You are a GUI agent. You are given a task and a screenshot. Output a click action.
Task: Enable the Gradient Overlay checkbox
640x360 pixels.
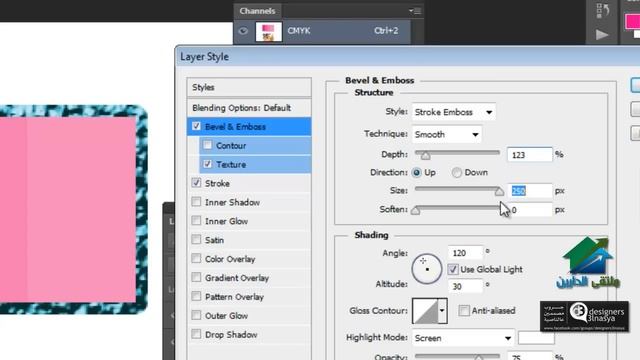[196, 277]
